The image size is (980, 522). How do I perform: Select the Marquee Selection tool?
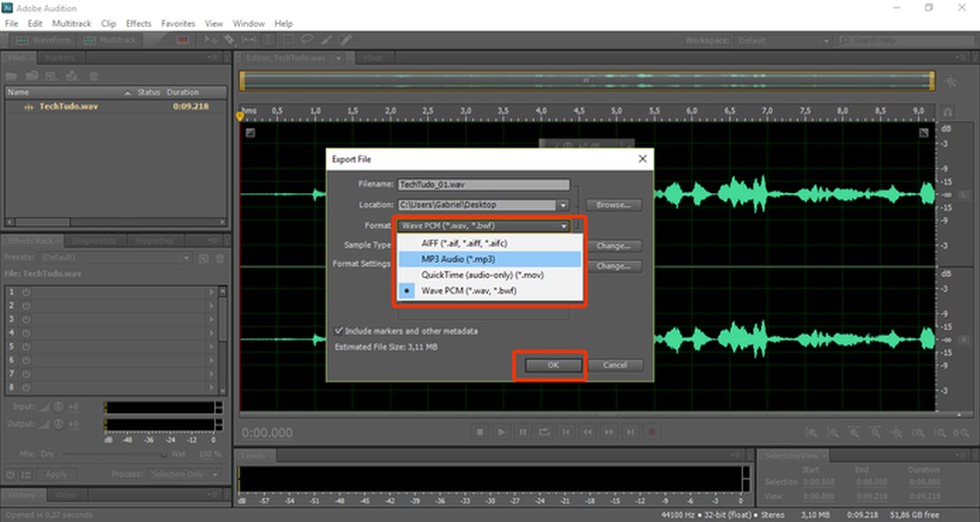point(289,39)
